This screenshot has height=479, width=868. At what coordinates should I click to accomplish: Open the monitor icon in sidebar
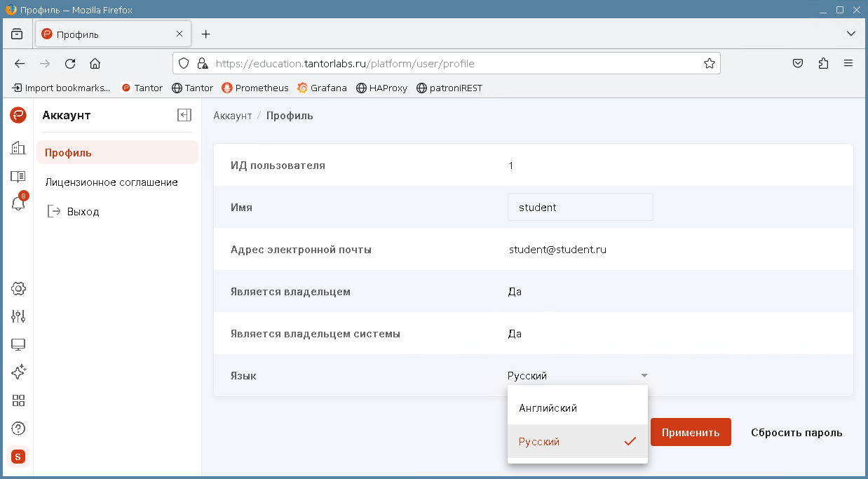point(18,344)
